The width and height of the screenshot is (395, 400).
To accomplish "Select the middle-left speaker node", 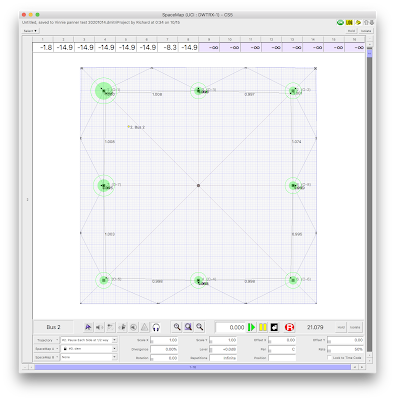I will point(104,185).
